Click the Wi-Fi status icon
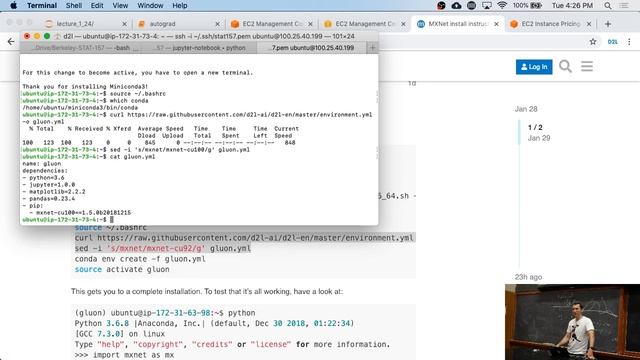Screen dimensions: 640x360 (x=502, y=5)
